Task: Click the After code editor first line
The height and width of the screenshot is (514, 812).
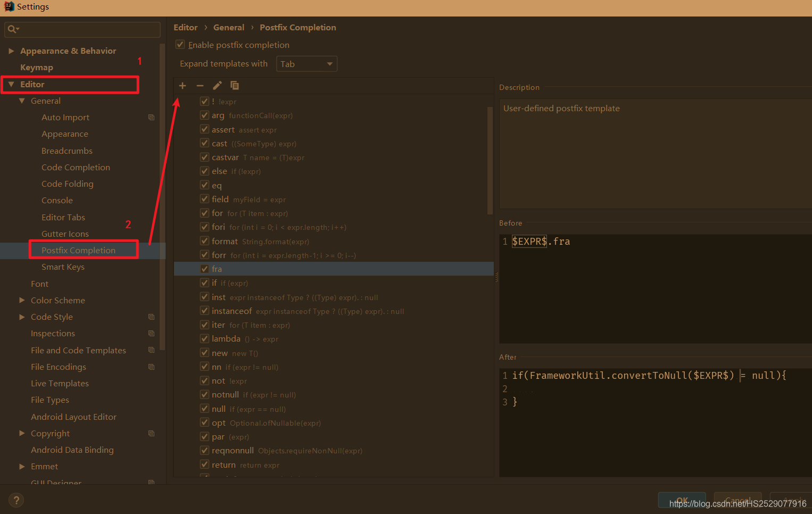Action: tap(649, 376)
